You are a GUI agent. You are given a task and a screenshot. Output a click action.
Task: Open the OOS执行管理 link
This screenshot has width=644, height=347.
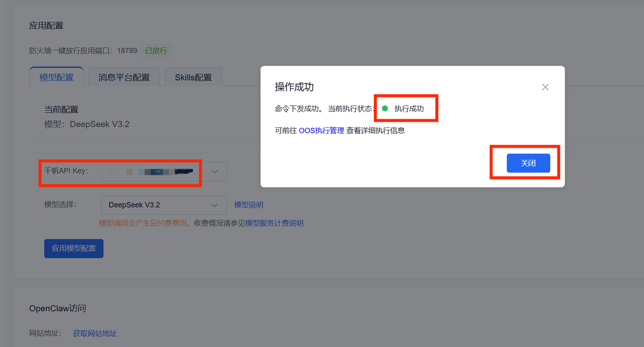pos(321,130)
